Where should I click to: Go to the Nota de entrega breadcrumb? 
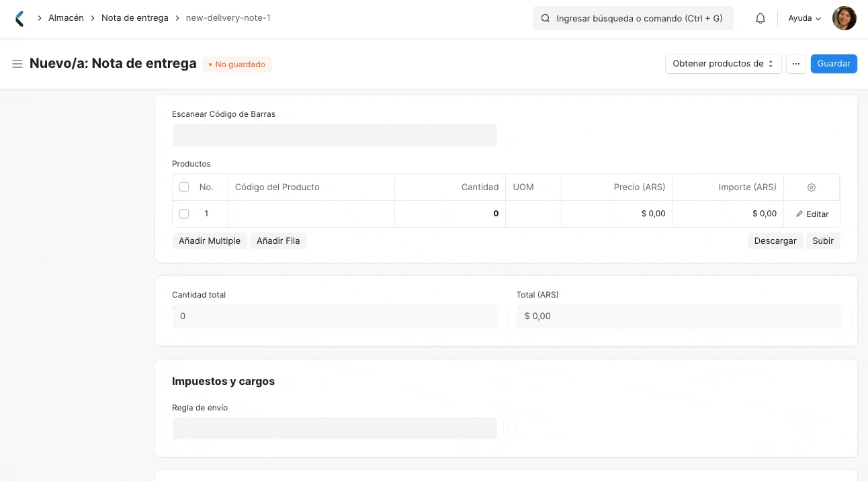pos(135,18)
